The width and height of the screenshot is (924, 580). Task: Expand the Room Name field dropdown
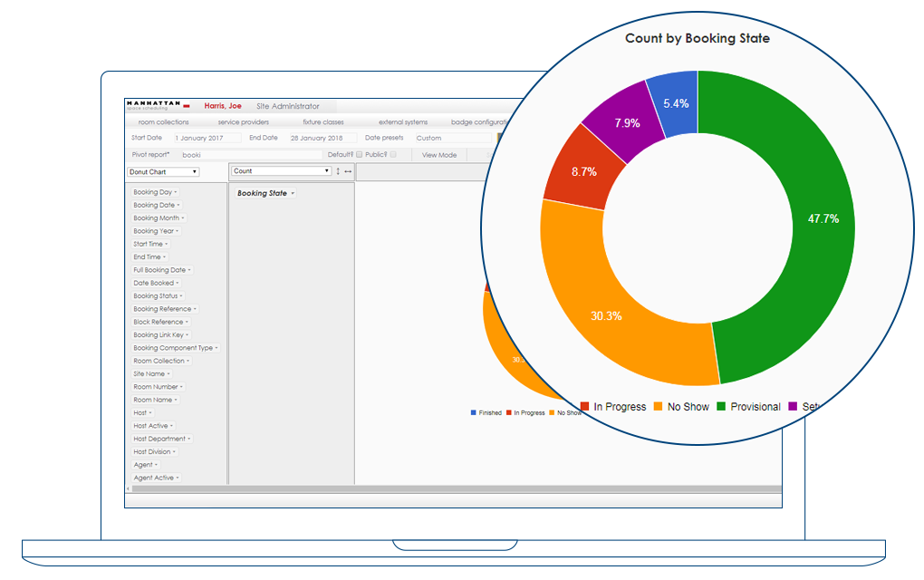tap(176, 400)
